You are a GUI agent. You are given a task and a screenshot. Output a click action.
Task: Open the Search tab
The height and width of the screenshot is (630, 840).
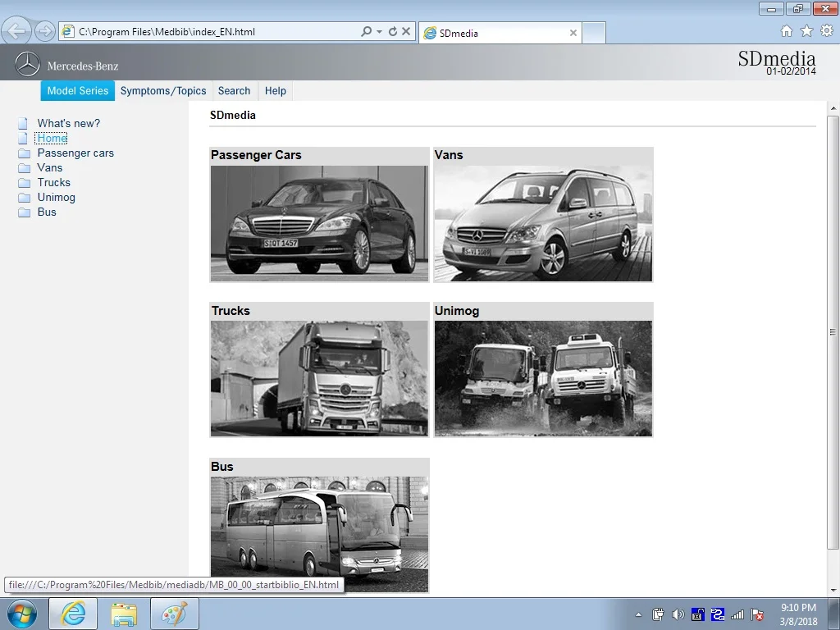point(234,90)
